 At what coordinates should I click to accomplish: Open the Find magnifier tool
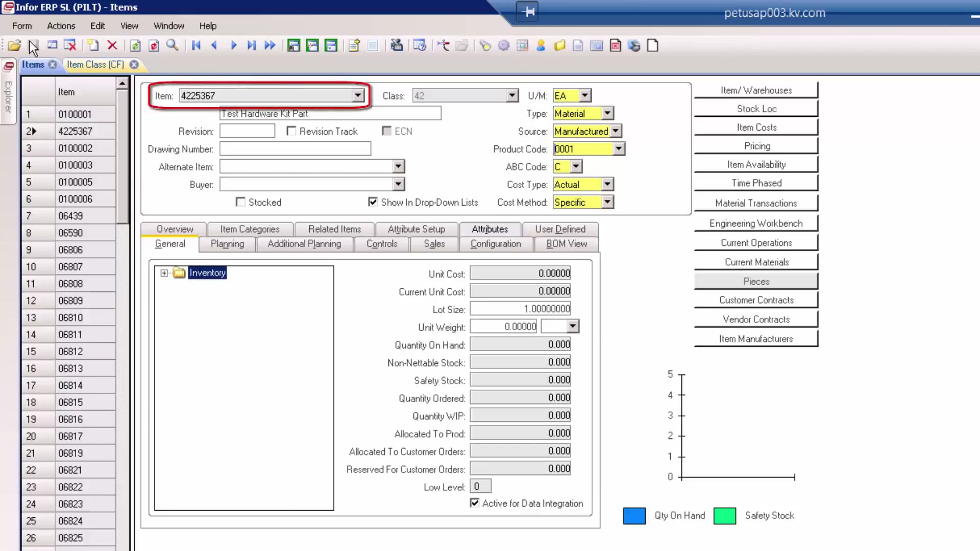172,45
